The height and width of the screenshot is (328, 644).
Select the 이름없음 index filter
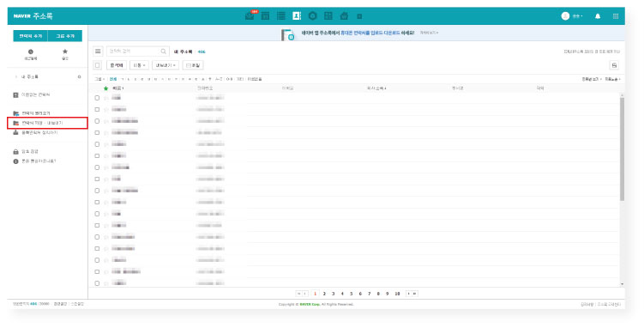(x=255, y=79)
